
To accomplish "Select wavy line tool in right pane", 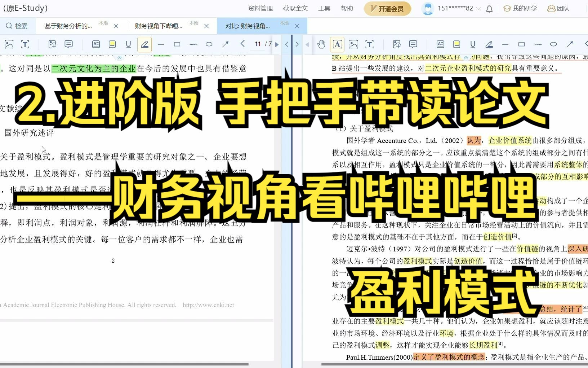I will point(538,44).
